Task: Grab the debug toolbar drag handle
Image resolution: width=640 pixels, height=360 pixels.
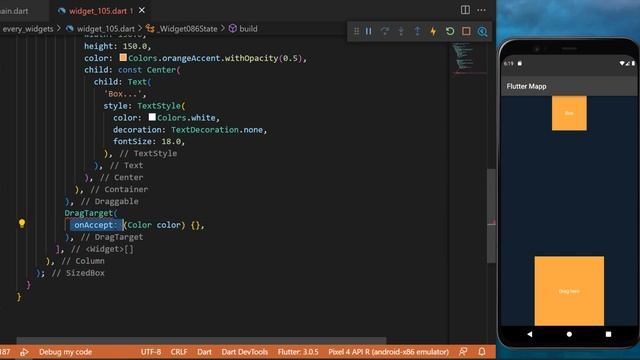Action: [x=356, y=31]
